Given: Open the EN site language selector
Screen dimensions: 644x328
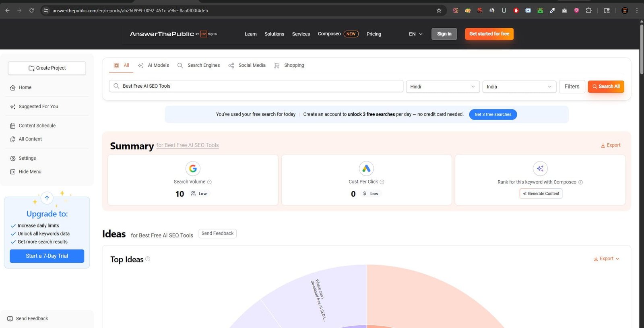Looking at the screenshot, I should point(416,34).
